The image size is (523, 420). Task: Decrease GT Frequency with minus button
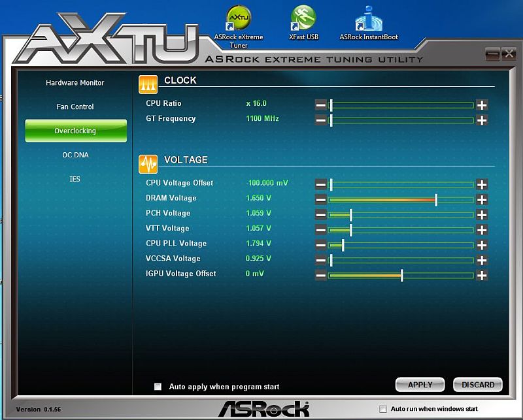[320, 120]
